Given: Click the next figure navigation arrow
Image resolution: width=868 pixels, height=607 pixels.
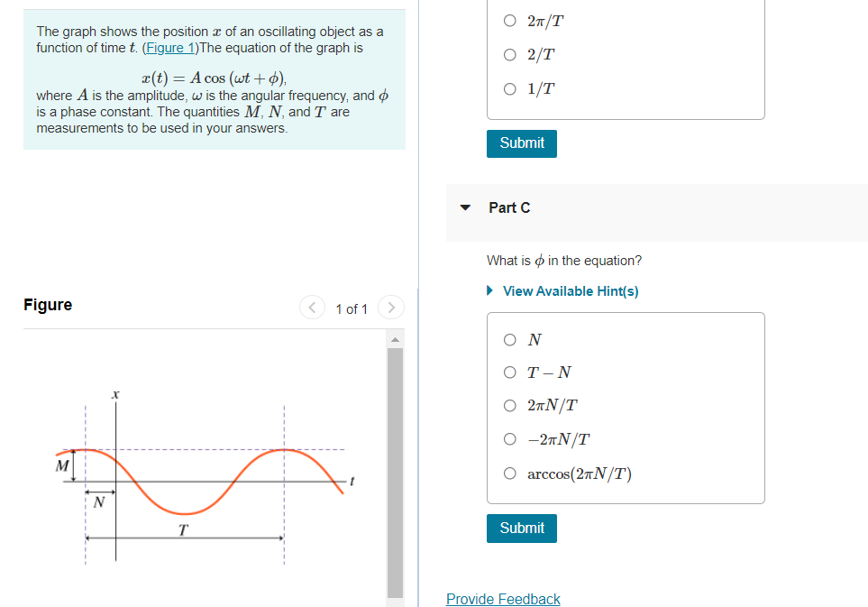Looking at the screenshot, I should pyautogui.click(x=390, y=308).
